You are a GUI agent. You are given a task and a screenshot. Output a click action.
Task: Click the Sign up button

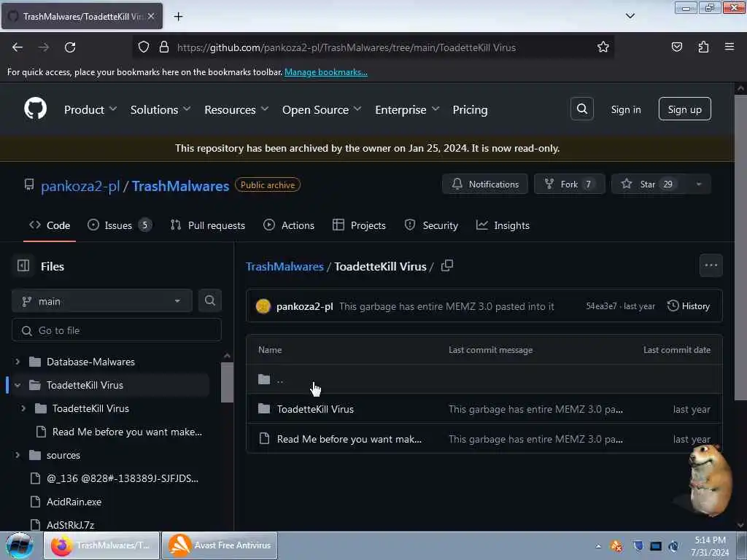[x=684, y=109]
